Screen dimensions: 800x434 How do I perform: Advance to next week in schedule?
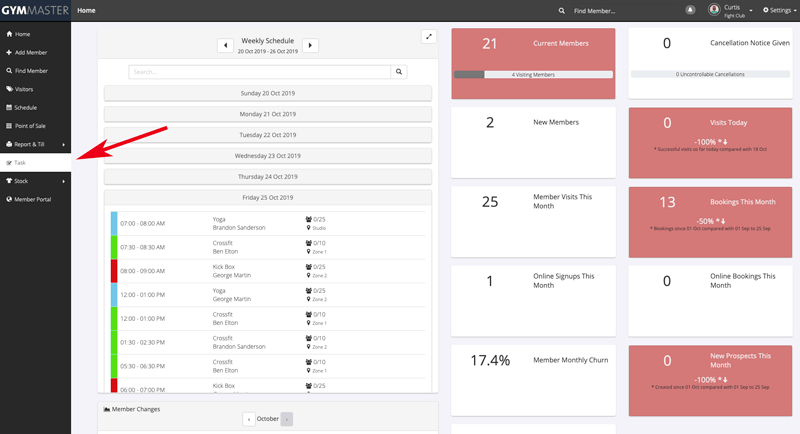coord(310,46)
